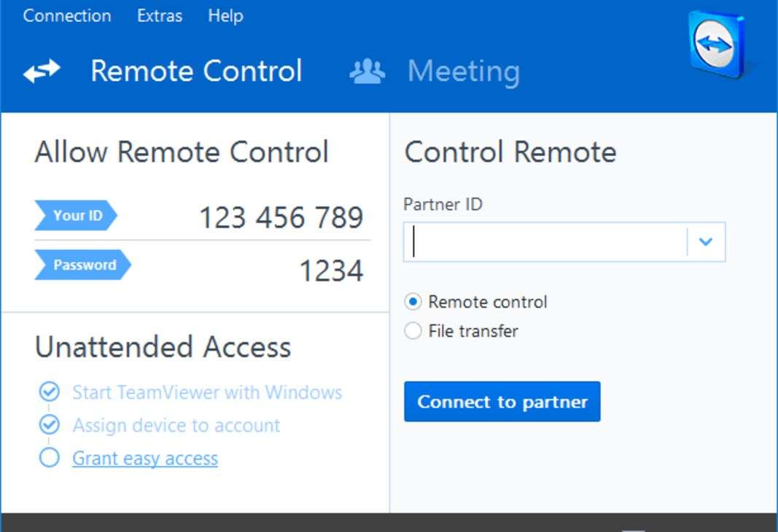Switch to the Remote Control tab

tap(196, 71)
